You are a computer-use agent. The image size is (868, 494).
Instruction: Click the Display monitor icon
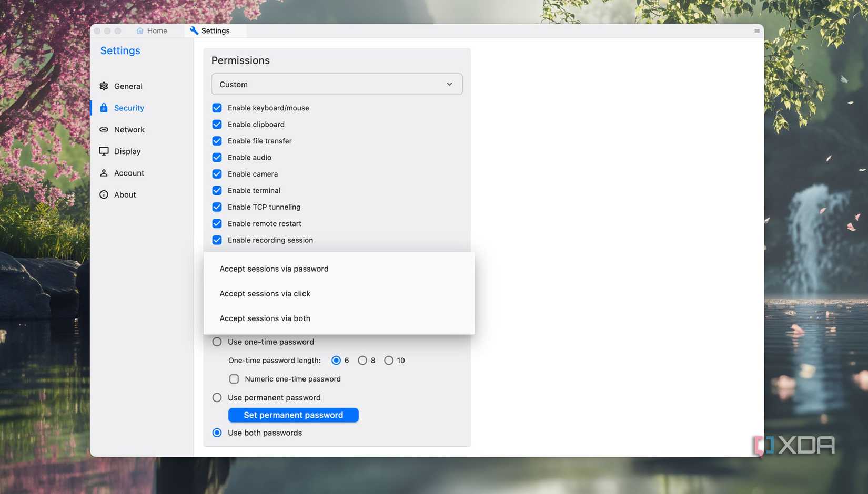click(x=104, y=151)
